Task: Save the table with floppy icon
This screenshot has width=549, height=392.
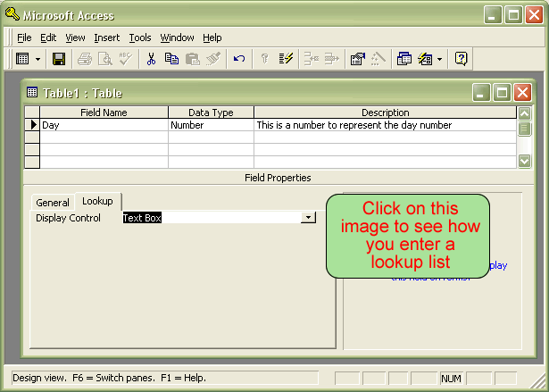Action: tap(59, 59)
